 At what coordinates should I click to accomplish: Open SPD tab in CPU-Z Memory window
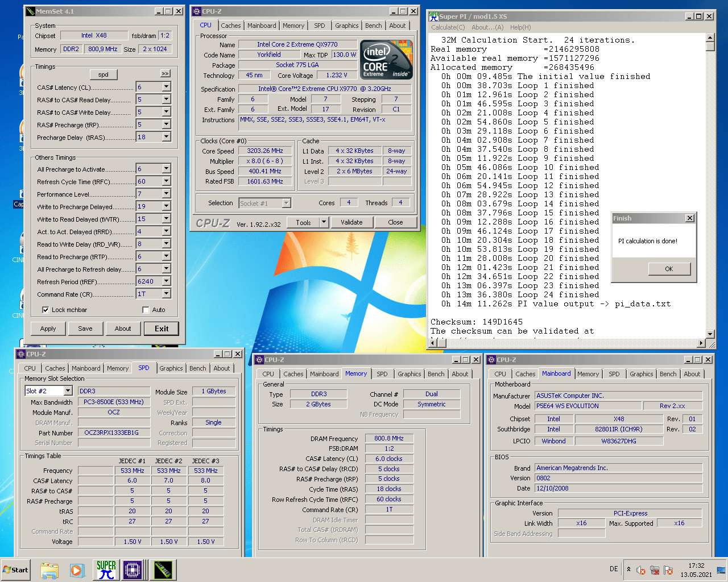(x=382, y=374)
